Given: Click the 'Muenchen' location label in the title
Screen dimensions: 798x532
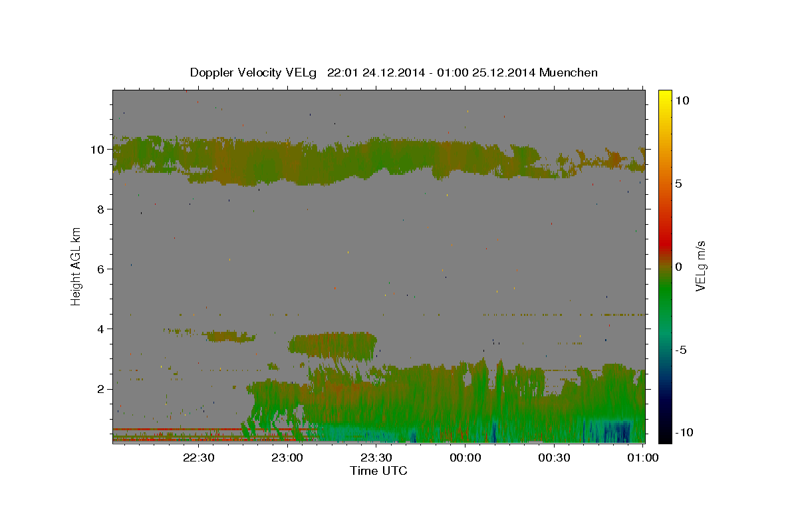Looking at the screenshot, I should [x=569, y=72].
